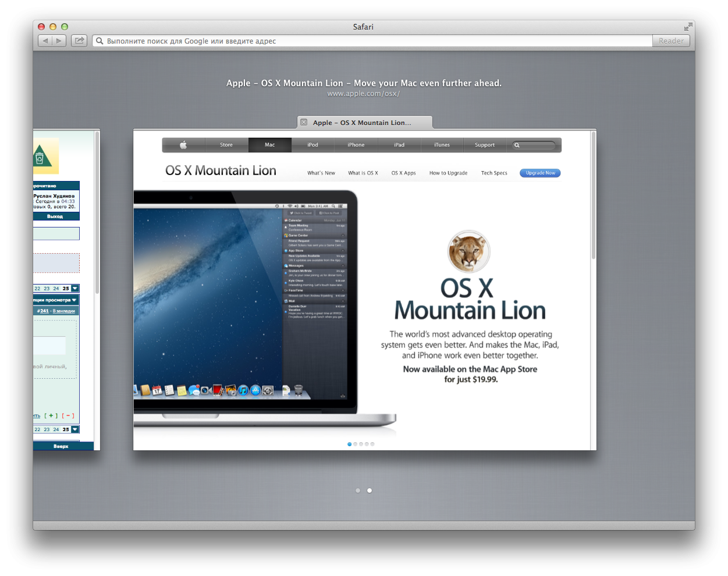Click the Messages icon in the MacBook dock image
The width and height of the screenshot is (728, 576).
coord(194,390)
